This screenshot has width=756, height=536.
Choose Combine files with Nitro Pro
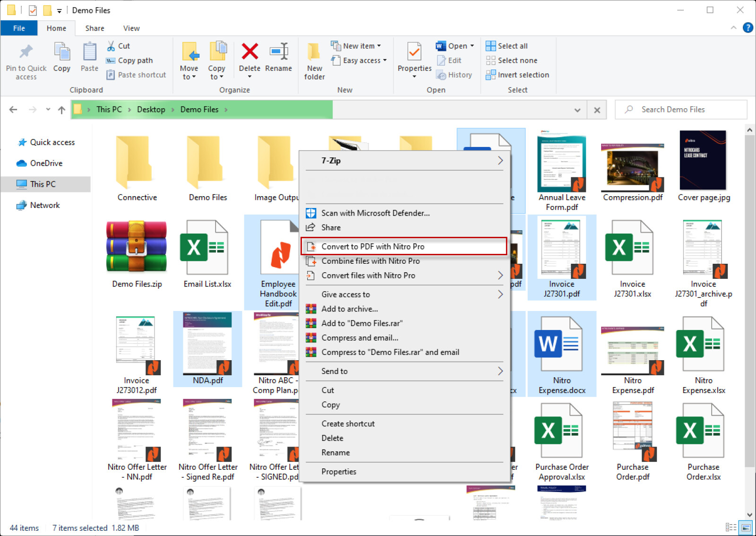[x=370, y=260]
